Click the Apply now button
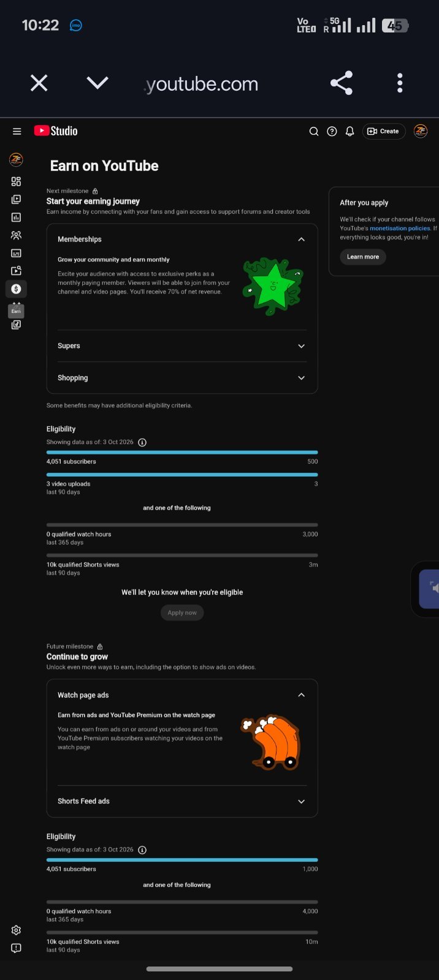The image size is (439, 980). 182,612
